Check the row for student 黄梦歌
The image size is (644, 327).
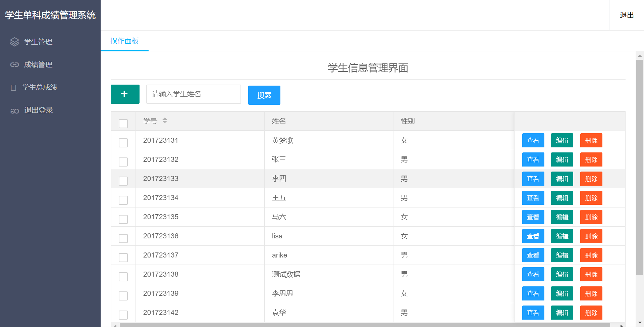123,143
